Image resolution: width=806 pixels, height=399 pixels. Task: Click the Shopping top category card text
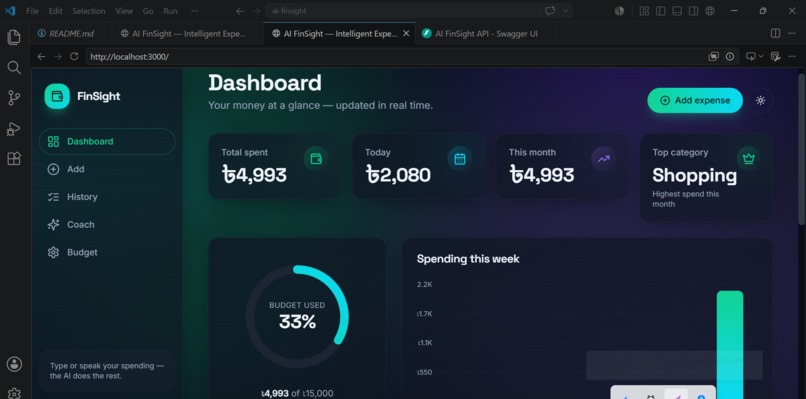(694, 175)
